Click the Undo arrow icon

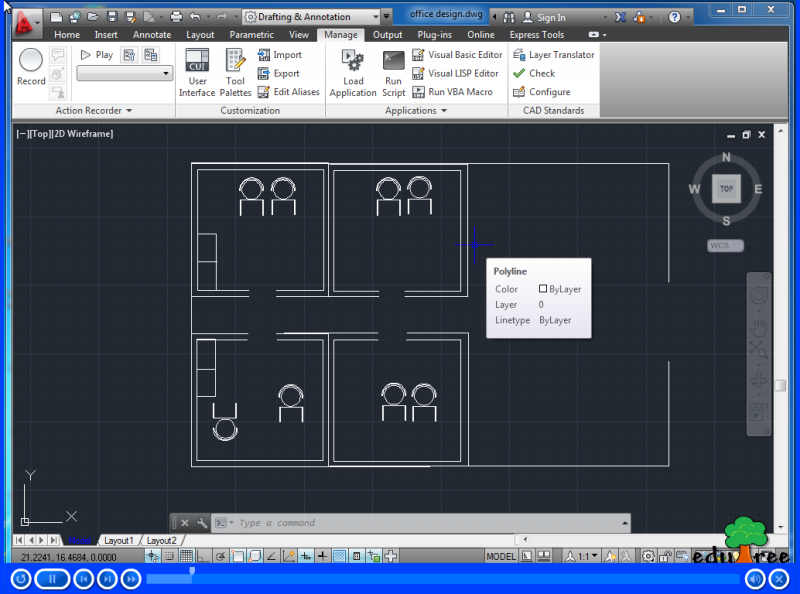[195, 17]
